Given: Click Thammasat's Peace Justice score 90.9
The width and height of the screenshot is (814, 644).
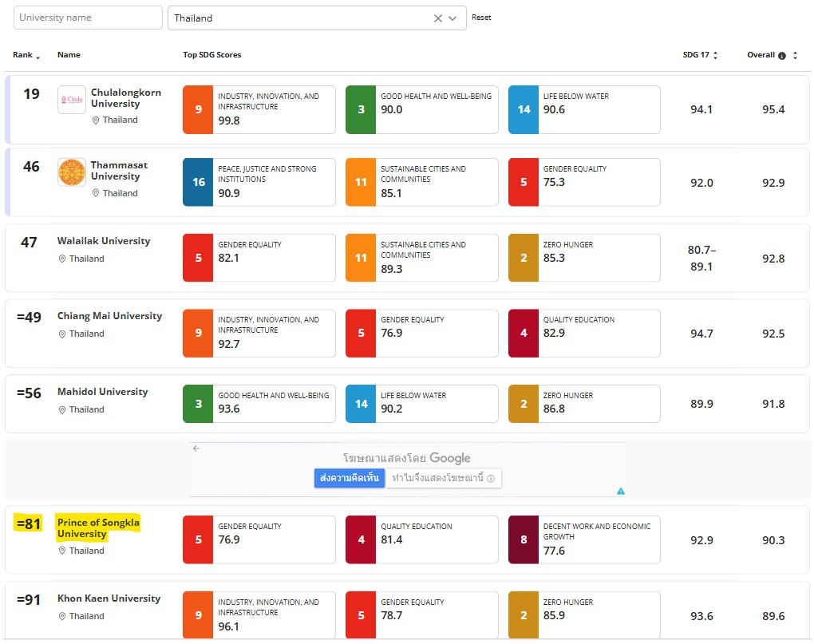Looking at the screenshot, I should coord(229,193).
